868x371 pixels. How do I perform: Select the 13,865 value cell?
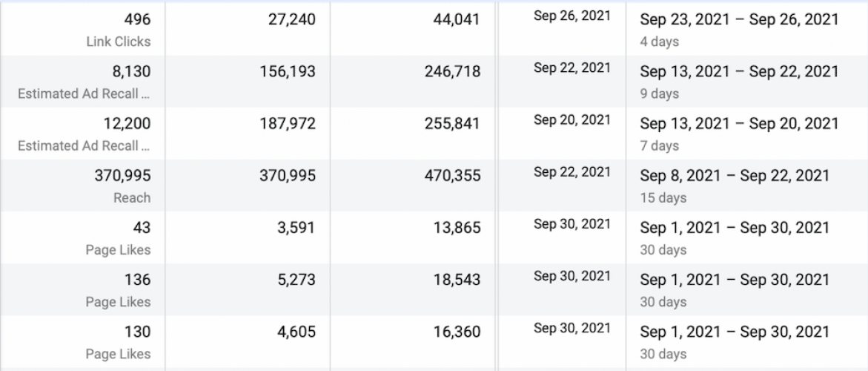tap(456, 228)
